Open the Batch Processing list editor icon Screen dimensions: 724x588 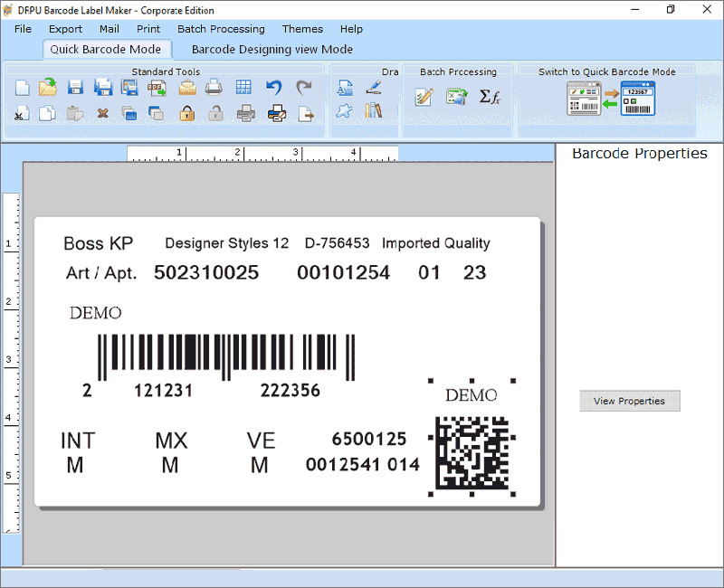(x=423, y=97)
